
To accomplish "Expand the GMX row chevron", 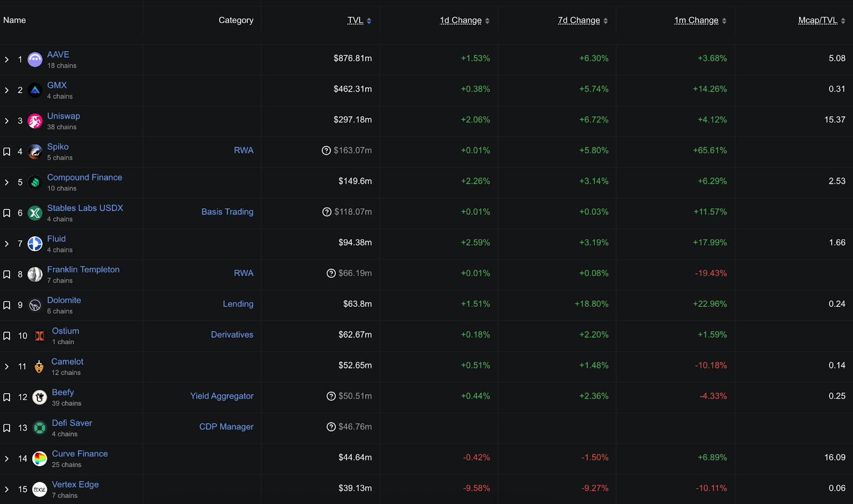I will coord(7,91).
